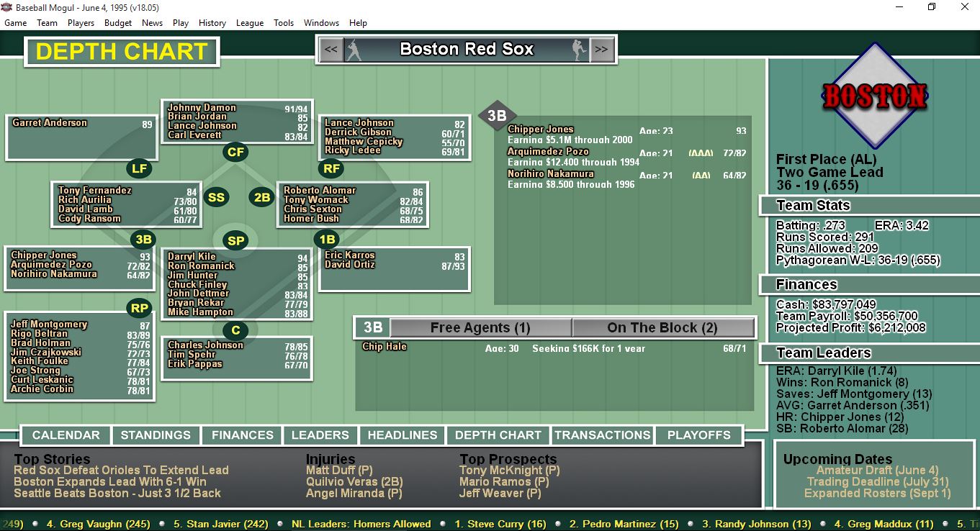Select the SS position badge
The width and height of the screenshot is (980, 531).
click(x=216, y=197)
